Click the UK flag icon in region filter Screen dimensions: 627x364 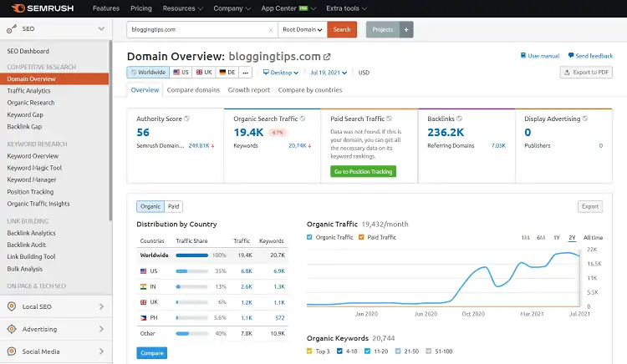199,73
